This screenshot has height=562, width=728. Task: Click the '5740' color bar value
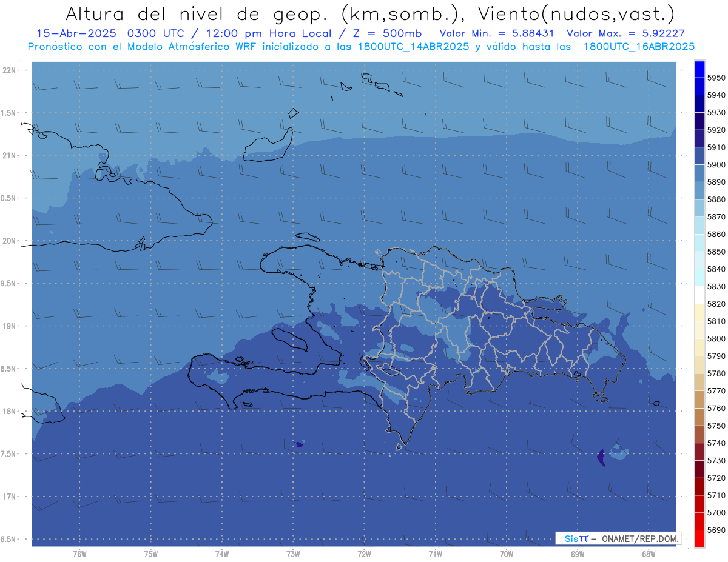[716, 443]
